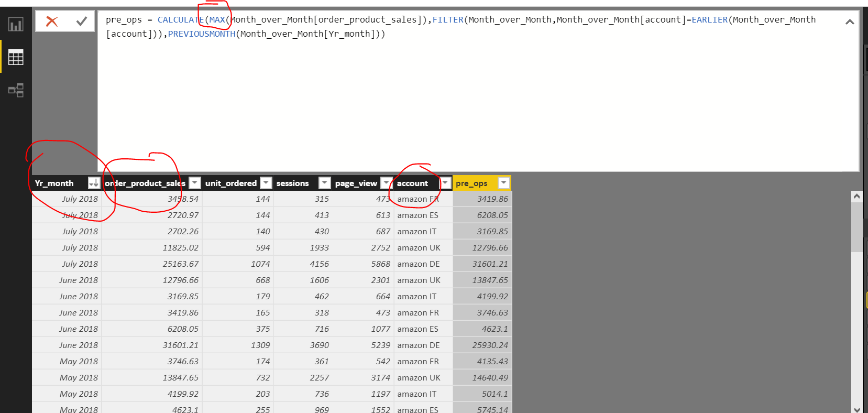Click pre_ops value 5014.1
The height and width of the screenshot is (413, 868).
pos(482,394)
